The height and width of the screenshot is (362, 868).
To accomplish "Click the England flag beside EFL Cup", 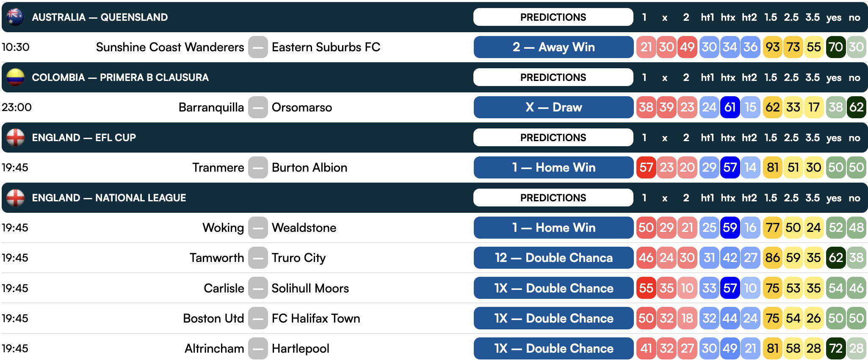I will (16, 137).
